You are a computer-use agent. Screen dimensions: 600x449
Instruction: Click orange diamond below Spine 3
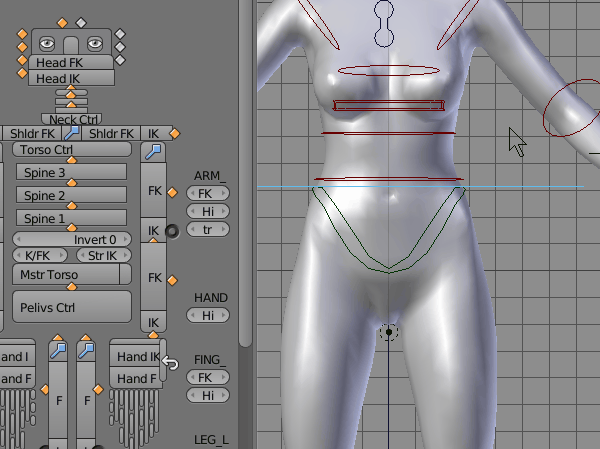click(x=72, y=183)
